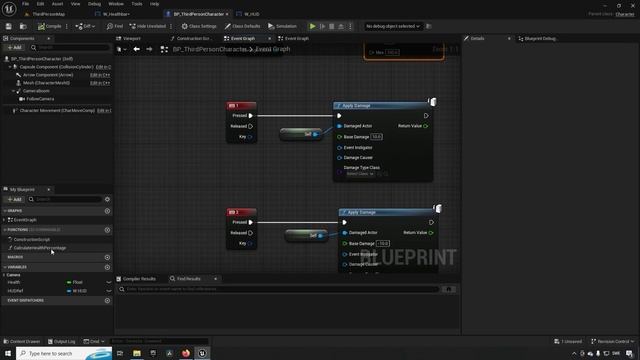Start Simulation mode
Screen dimensions: 640x360
click(282, 26)
